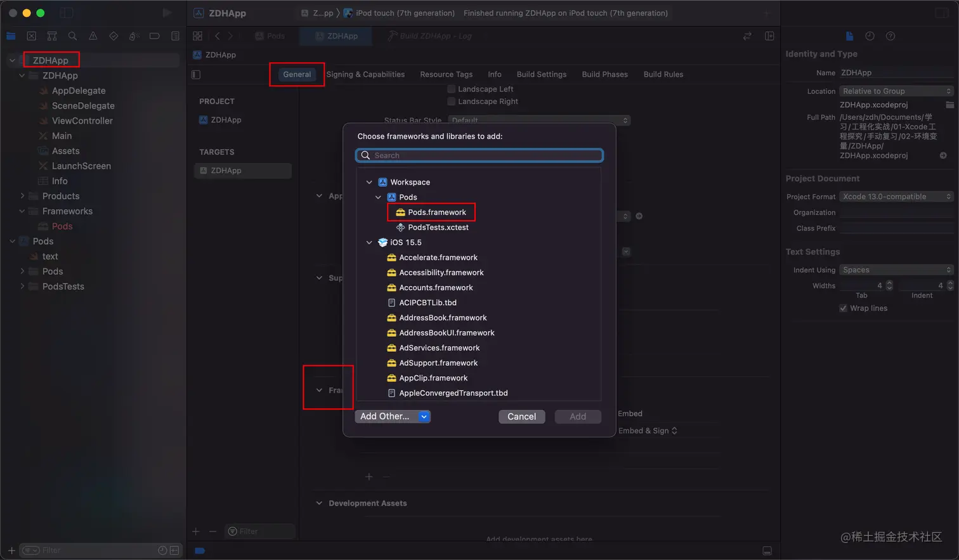Toggle the Landscape Right checkbox

point(451,101)
